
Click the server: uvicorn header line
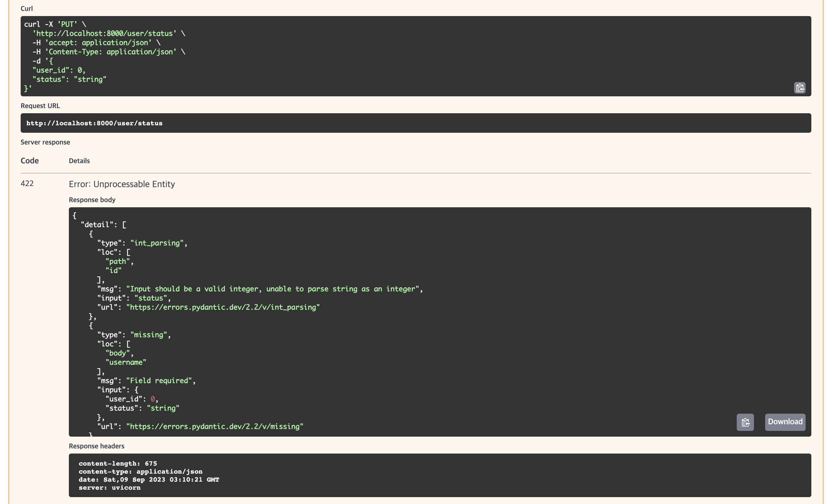pos(109,487)
